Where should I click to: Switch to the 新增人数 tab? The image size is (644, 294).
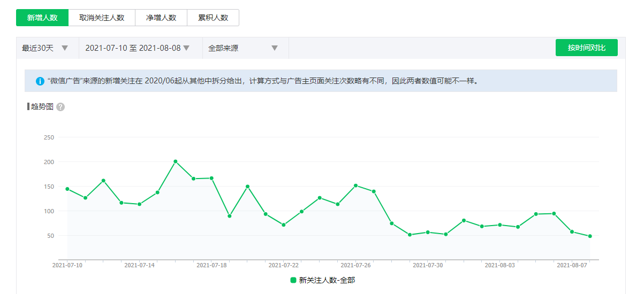(42, 18)
